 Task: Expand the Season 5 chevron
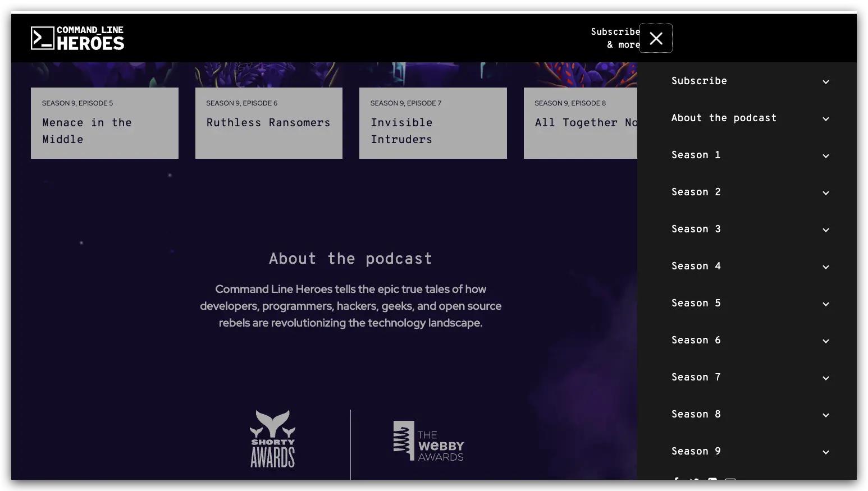pos(826,304)
